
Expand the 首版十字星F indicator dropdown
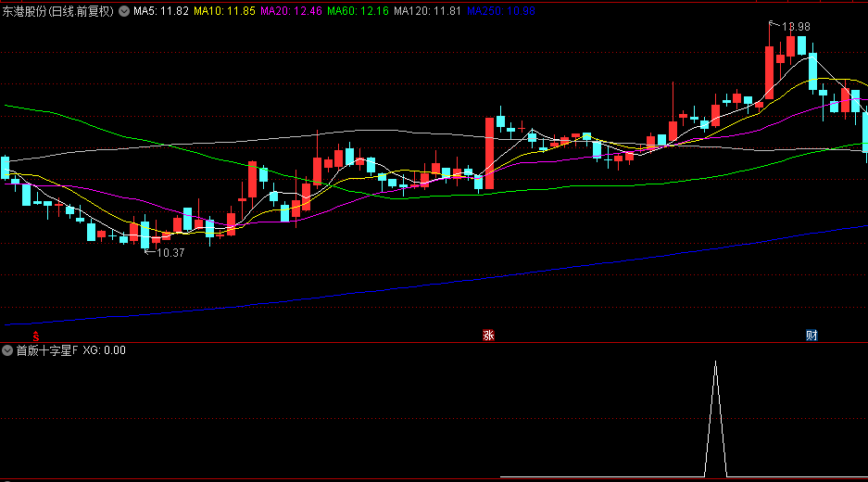click(x=7, y=350)
